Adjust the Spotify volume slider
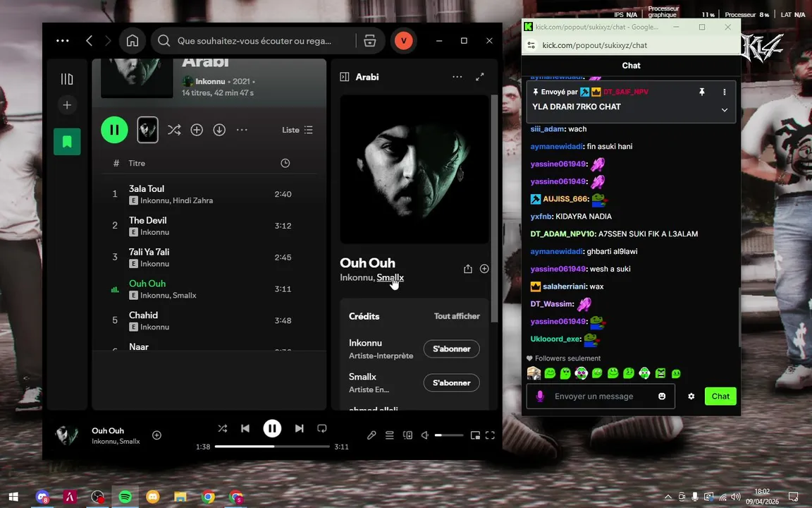Screen dimensions: 812x508 [x=449, y=435]
